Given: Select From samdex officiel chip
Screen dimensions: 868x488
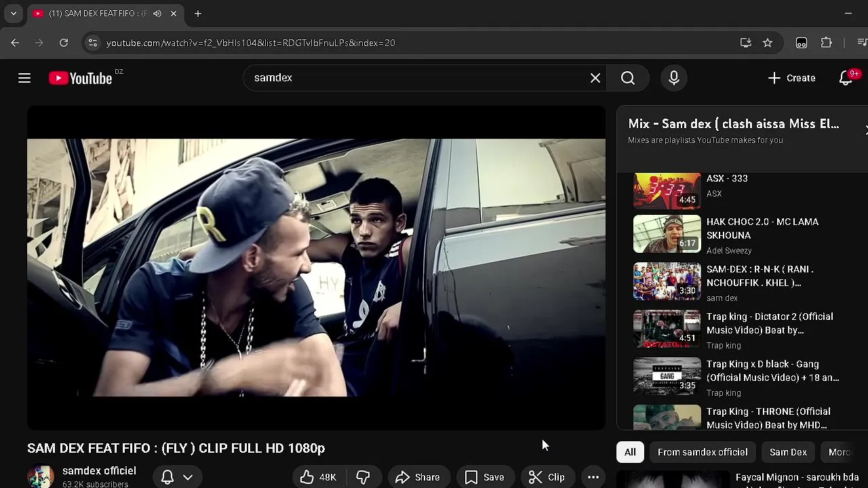Looking at the screenshot, I should pyautogui.click(x=703, y=452).
